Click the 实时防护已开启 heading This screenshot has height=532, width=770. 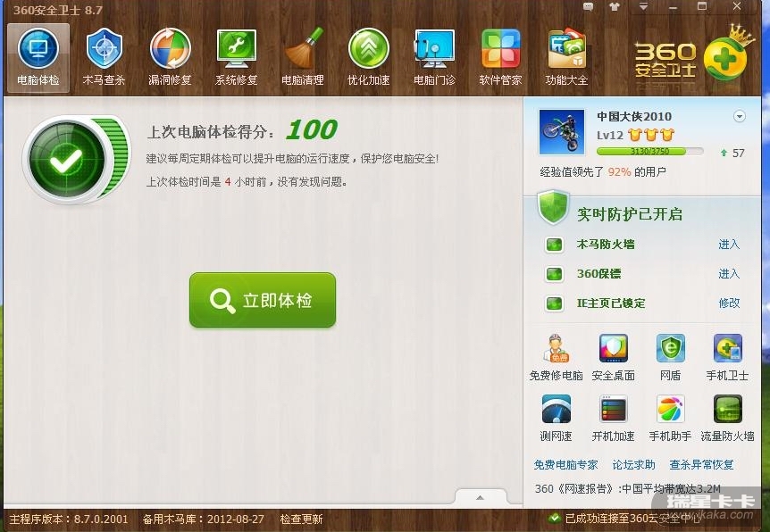click(630, 214)
